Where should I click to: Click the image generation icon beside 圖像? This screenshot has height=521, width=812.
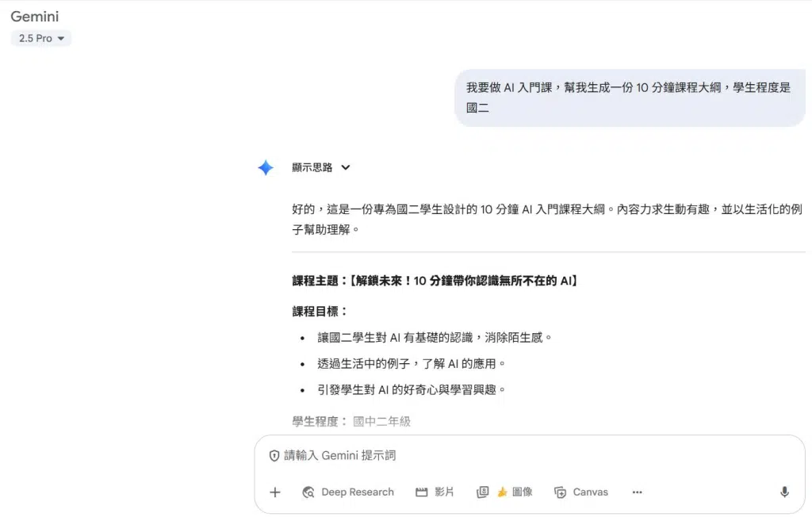[483, 492]
